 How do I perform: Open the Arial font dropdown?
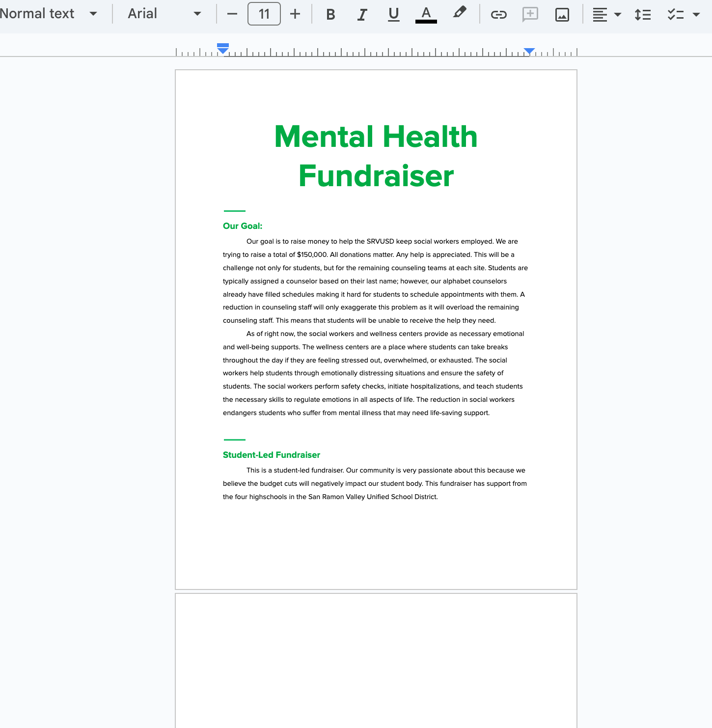(164, 14)
